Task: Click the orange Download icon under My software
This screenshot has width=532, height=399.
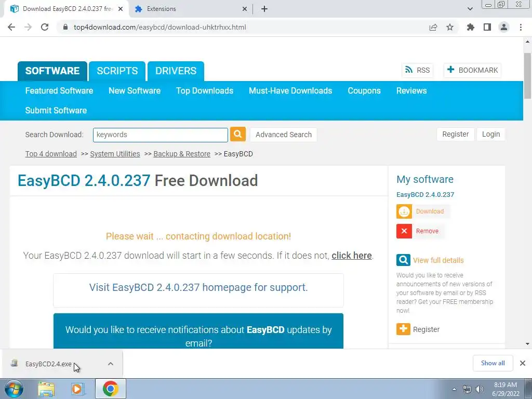Action: (404, 211)
